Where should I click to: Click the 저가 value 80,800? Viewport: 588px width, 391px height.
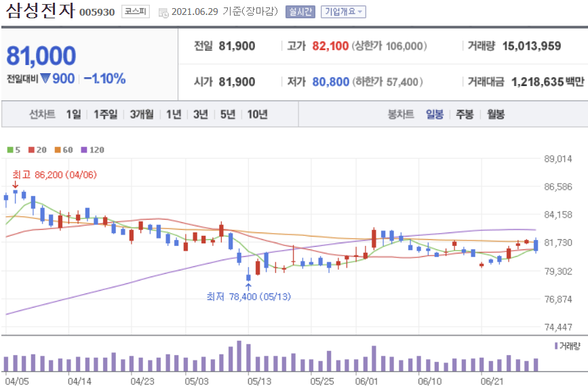click(x=331, y=81)
